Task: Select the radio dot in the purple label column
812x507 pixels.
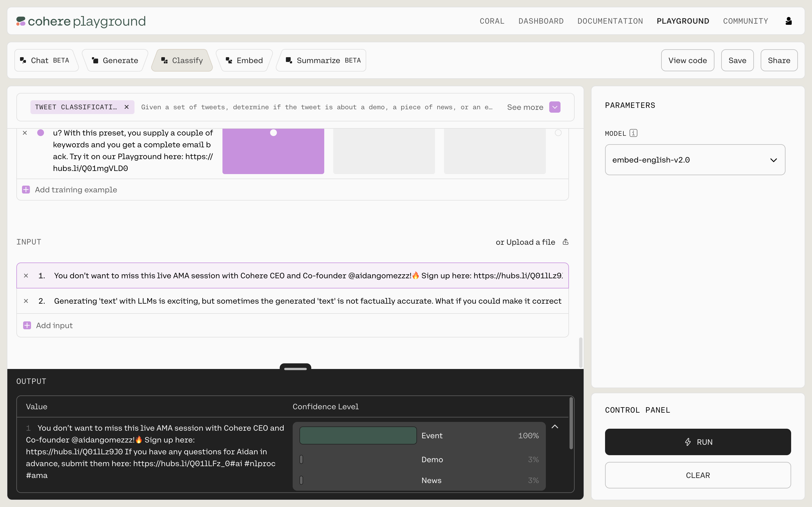Action: (x=273, y=133)
